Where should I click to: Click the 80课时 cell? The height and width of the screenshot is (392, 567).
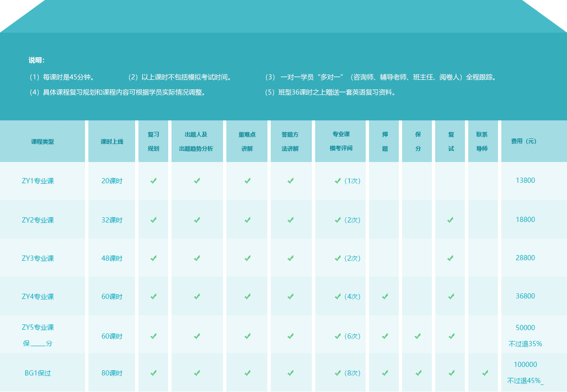click(112, 373)
